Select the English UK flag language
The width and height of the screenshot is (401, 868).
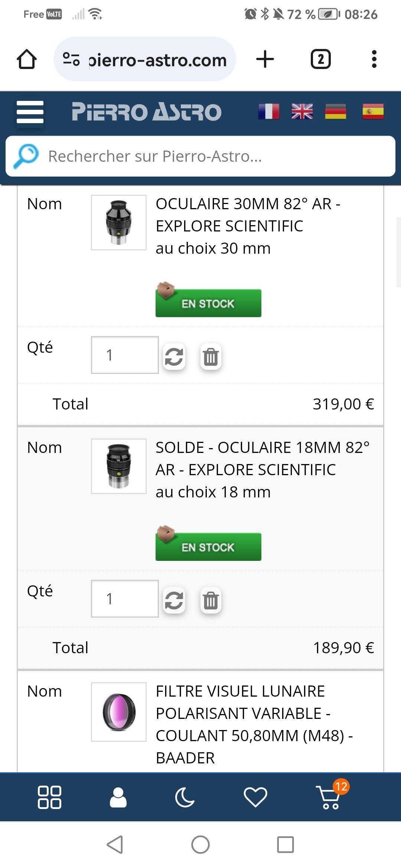click(x=302, y=111)
